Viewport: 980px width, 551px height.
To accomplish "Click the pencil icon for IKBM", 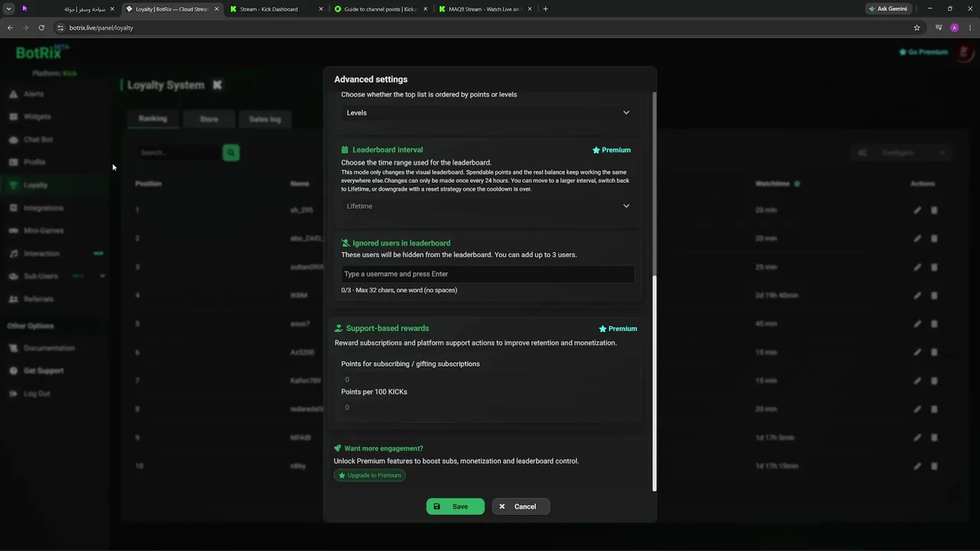I will [x=917, y=295].
